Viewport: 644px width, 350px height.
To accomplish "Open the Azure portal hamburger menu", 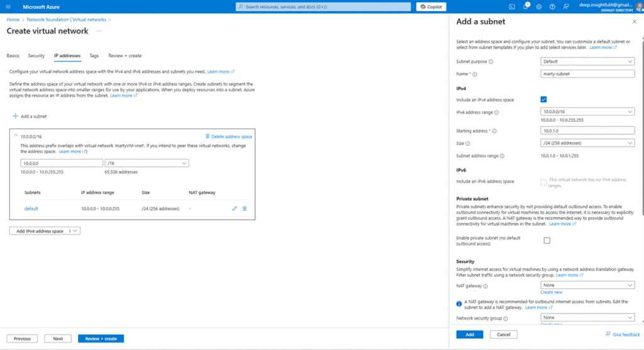I will 8,6.
